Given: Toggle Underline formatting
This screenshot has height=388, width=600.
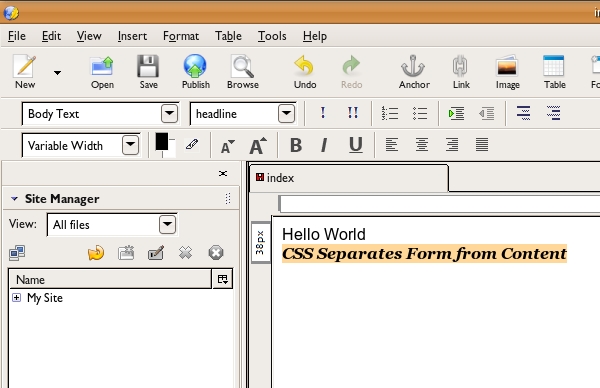Looking at the screenshot, I should coord(355,145).
